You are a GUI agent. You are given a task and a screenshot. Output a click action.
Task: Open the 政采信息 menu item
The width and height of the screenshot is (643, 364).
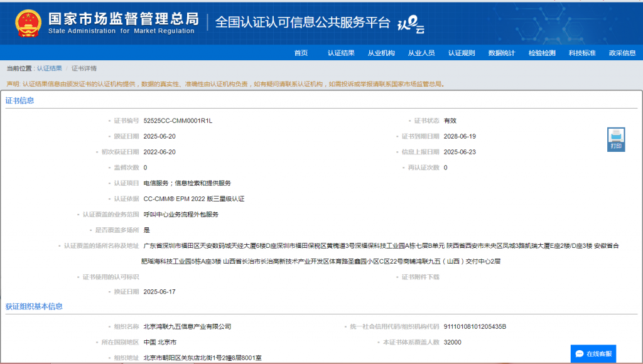click(x=622, y=53)
